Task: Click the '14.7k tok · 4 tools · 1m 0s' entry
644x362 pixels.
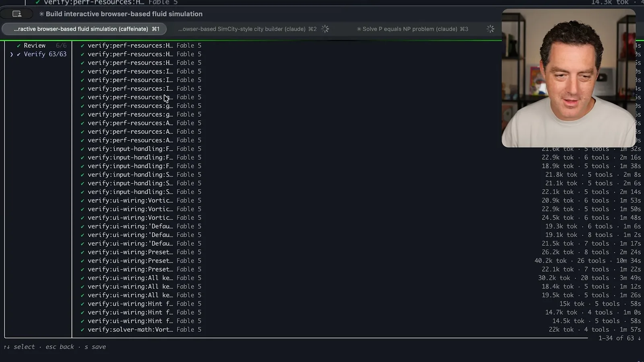Action: [x=593, y=313]
